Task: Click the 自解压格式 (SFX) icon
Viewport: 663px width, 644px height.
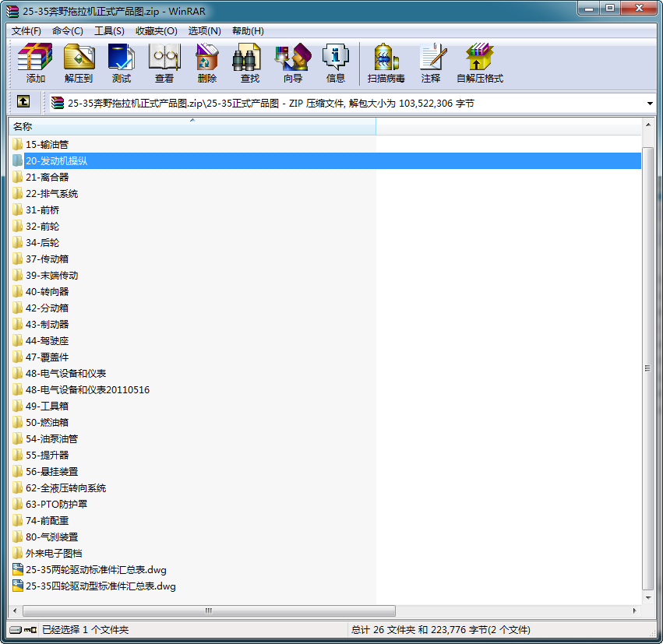Action: [x=479, y=62]
